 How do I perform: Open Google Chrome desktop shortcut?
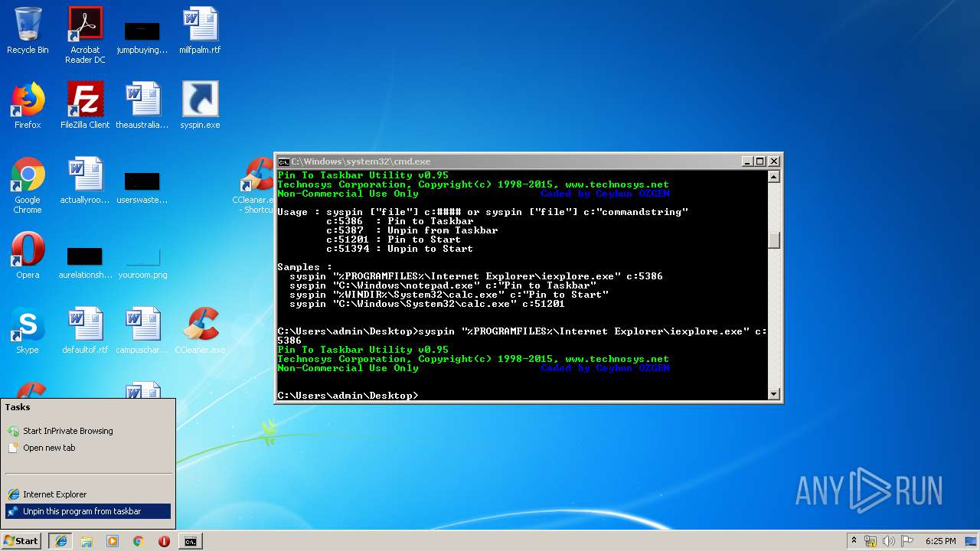point(28,185)
